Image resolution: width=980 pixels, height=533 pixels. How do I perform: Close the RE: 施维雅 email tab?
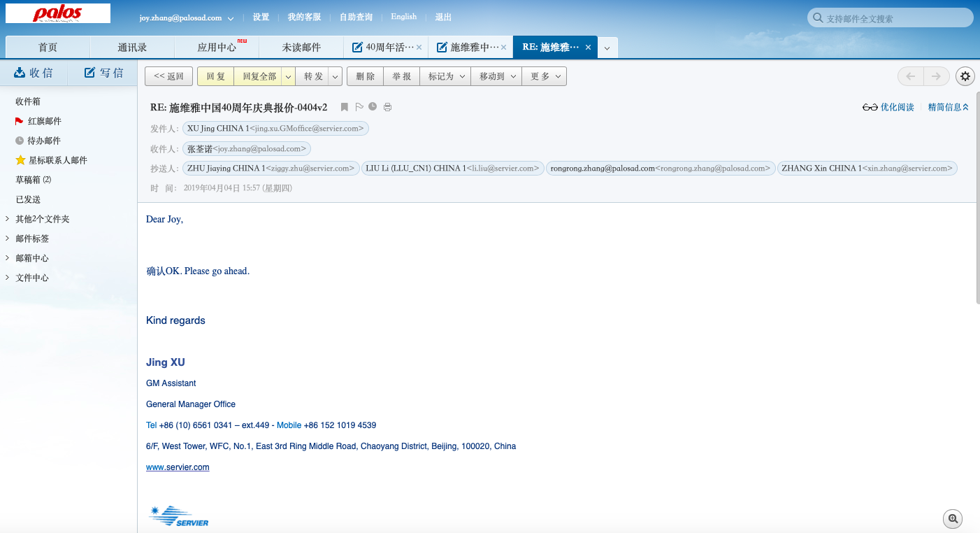click(x=588, y=48)
